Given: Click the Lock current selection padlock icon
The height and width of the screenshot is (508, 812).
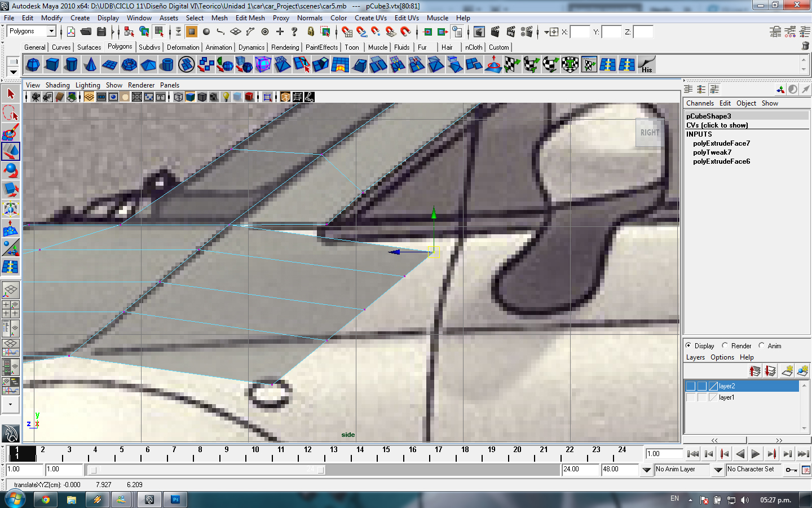Looking at the screenshot, I should click(x=310, y=32).
